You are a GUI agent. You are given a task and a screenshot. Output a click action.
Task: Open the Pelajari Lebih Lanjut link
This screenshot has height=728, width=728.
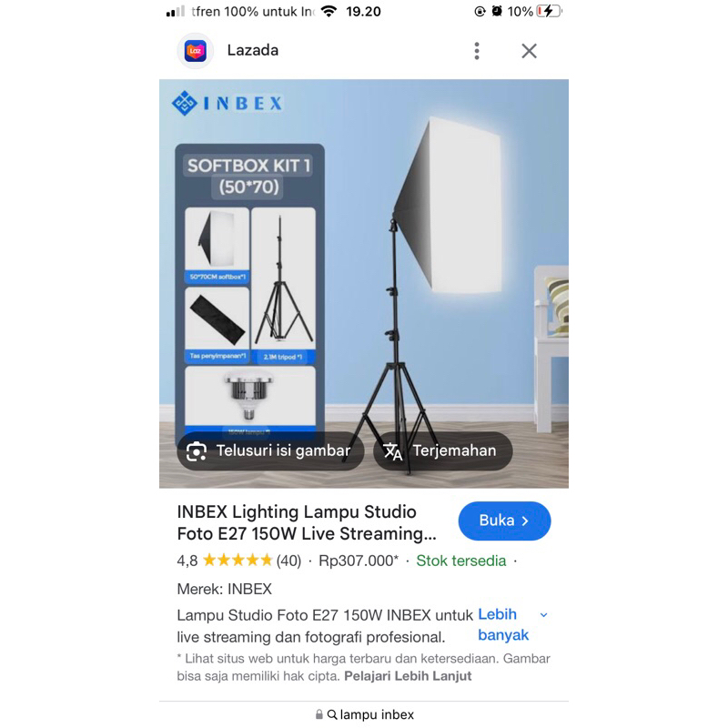tap(408, 676)
